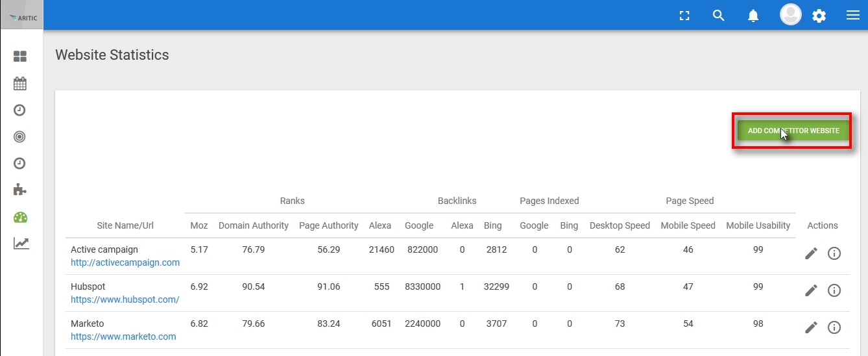The image size is (868, 356).
Task: Click Hubspot's Page Authority 91.06
Action: click(329, 286)
